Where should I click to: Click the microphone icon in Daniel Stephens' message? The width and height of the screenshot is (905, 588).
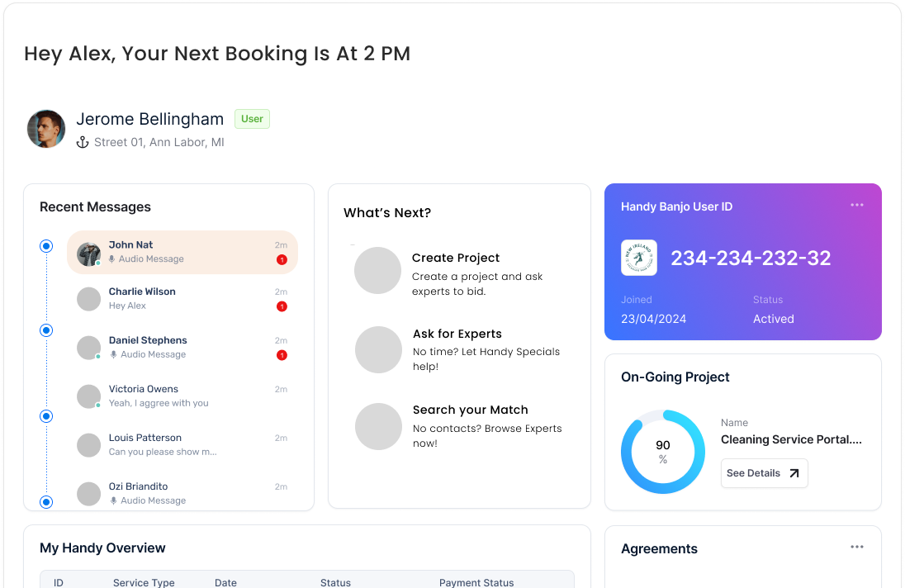pyautogui.click(x=114, y=354)
